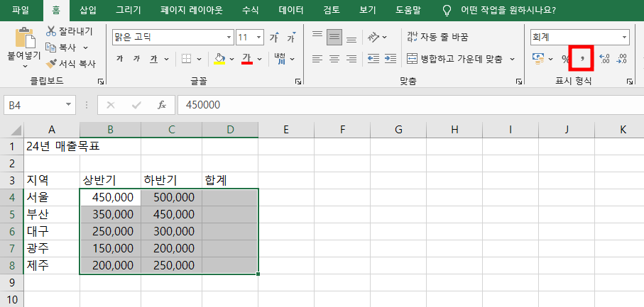Open the font size dropdown
The width and height of the screenshot is (644, 307).
(259, 38)
